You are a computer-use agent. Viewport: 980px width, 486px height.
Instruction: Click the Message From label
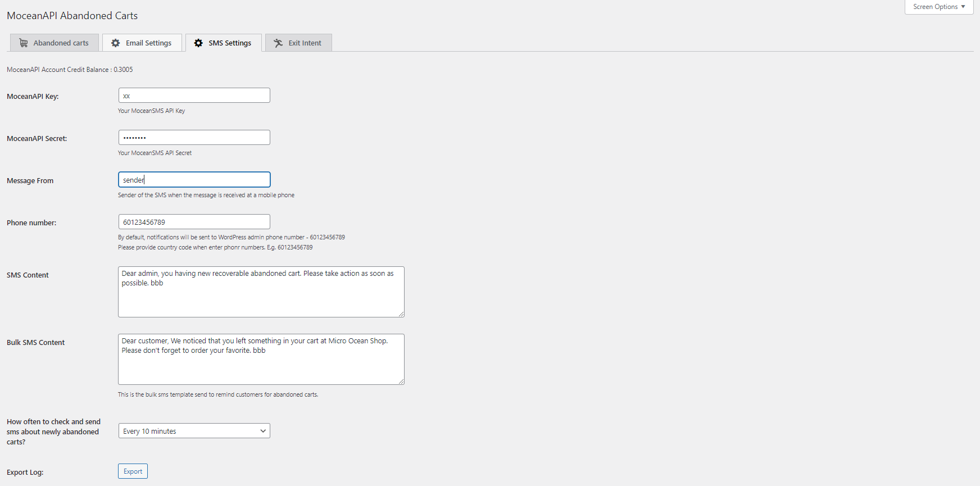(x=30, y=181)
